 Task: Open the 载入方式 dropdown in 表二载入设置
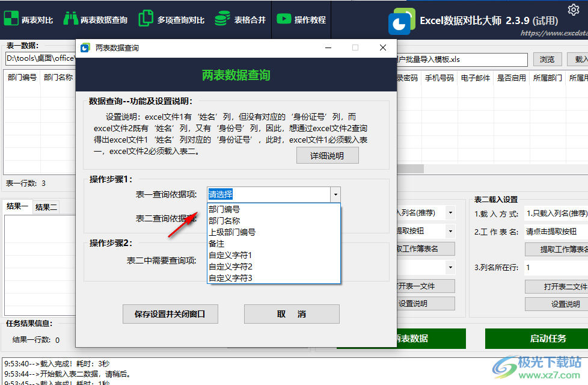(x=556, y=214)
